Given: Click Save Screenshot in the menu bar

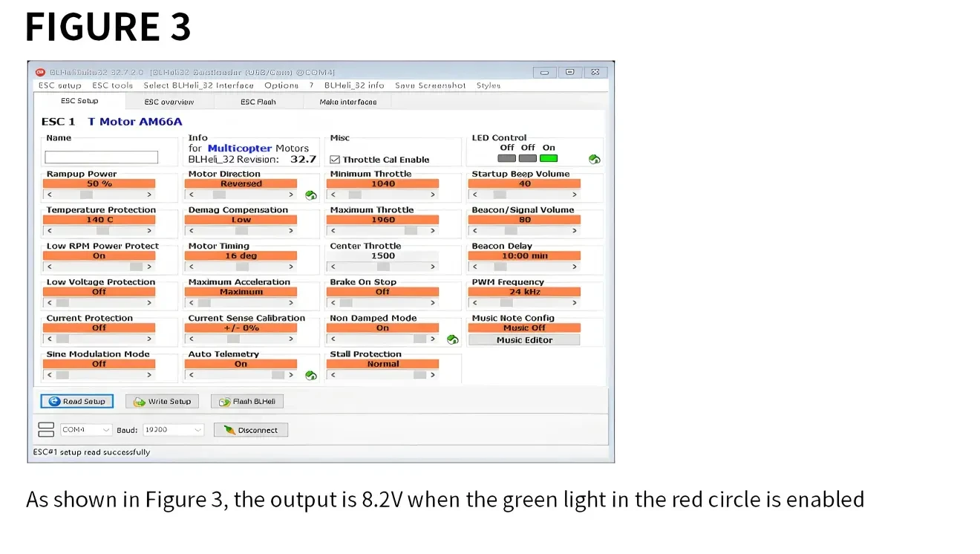Looking at the screenshot, I should click(x=431, y=85).
